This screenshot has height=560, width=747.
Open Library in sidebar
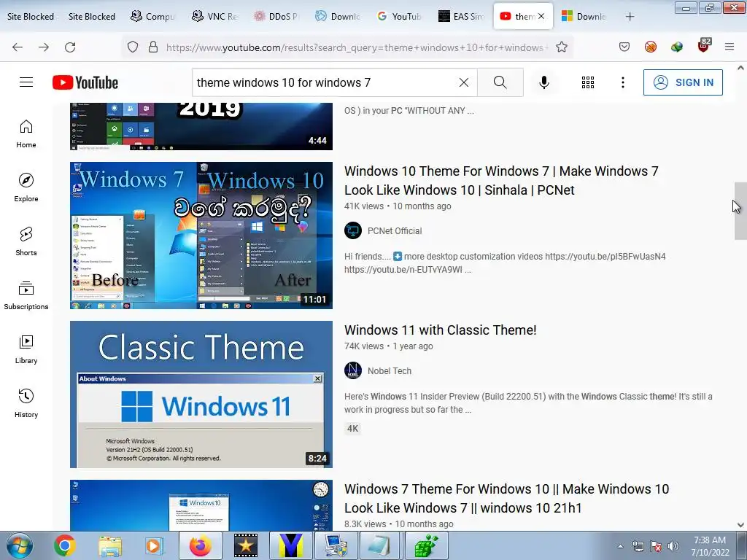[x=26, y=349]
